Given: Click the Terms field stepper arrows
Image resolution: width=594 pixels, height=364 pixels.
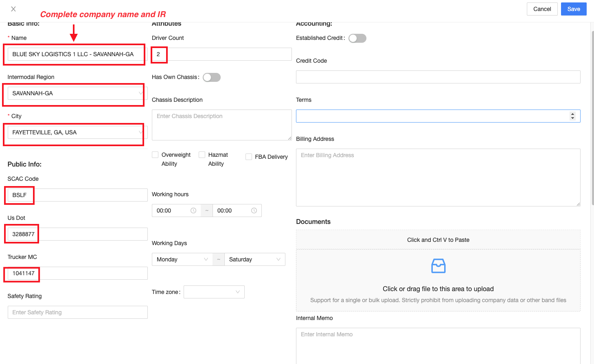Looking at the screenshot, I should [x=572, y=116].
